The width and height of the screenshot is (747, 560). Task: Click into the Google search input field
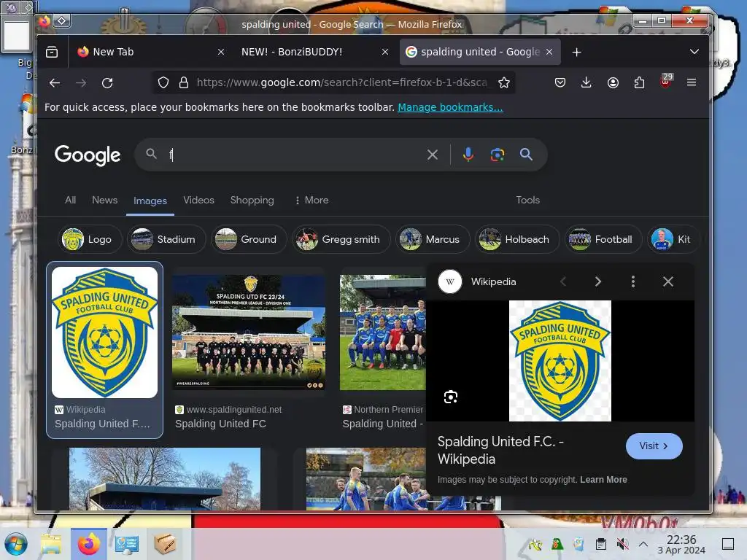295,155
